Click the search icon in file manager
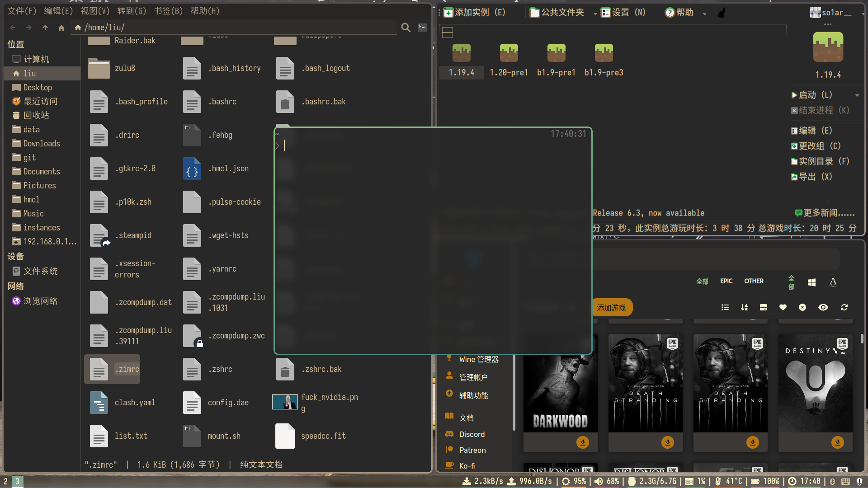 [x=406, y=28]
